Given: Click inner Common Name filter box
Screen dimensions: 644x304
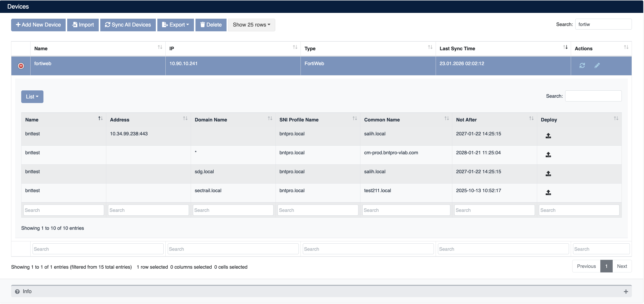Looking at the screenshot, I should [406, 210].
